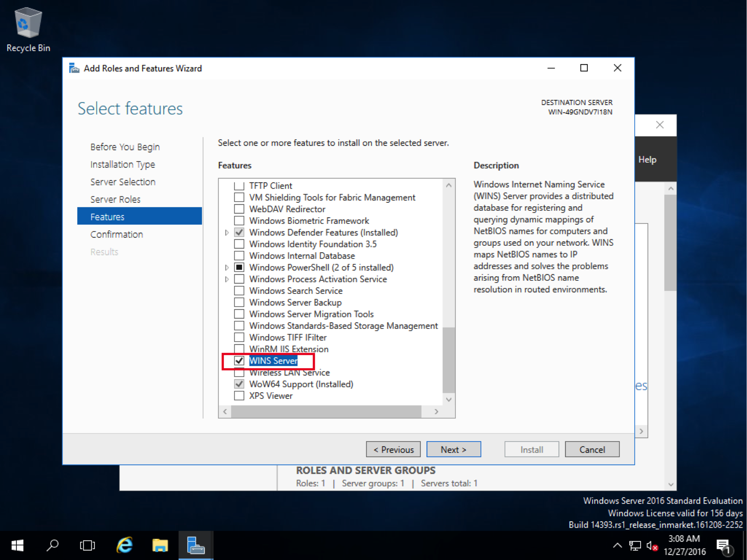Select the Features step
The height and width of the screenshot is (560, 747).
pyautogui.click(x=140, y=216)
